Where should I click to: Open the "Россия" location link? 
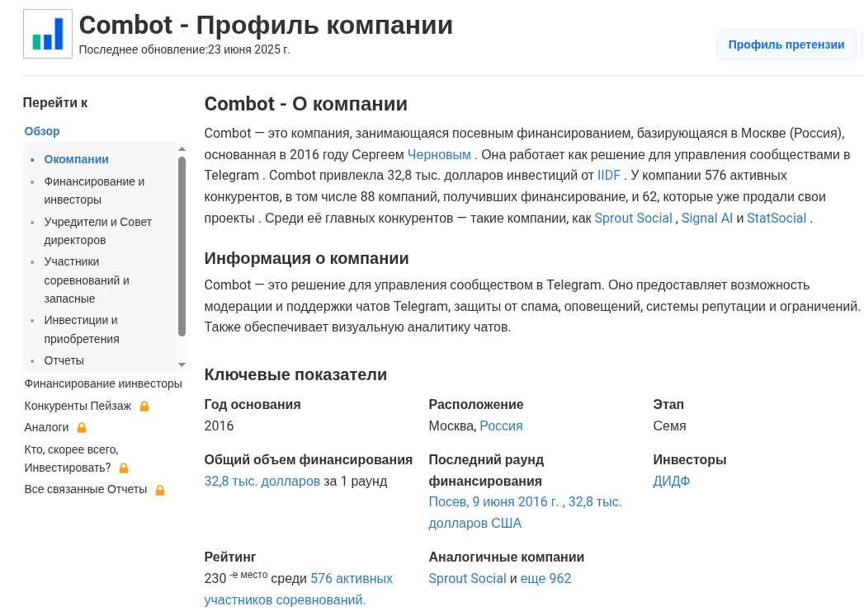click(x=500, y=426)
